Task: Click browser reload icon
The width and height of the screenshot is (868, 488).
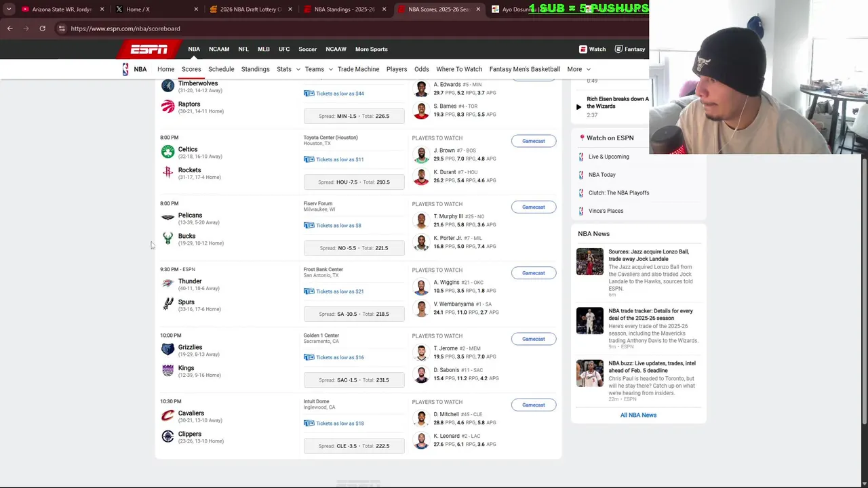Action: pos(42,28)
